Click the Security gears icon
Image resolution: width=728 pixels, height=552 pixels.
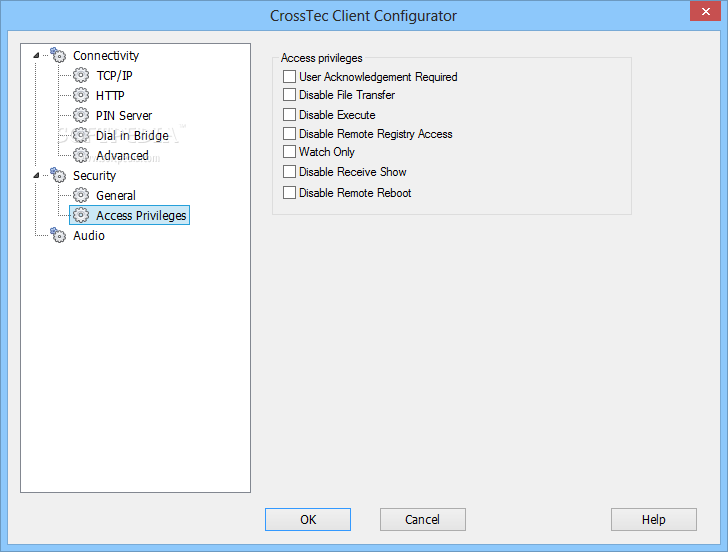click(58, 175)
